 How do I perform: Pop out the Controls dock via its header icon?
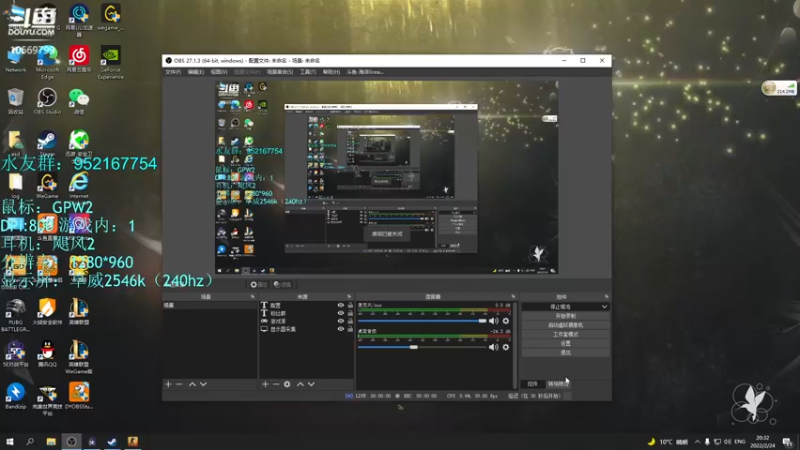[606, 296]
